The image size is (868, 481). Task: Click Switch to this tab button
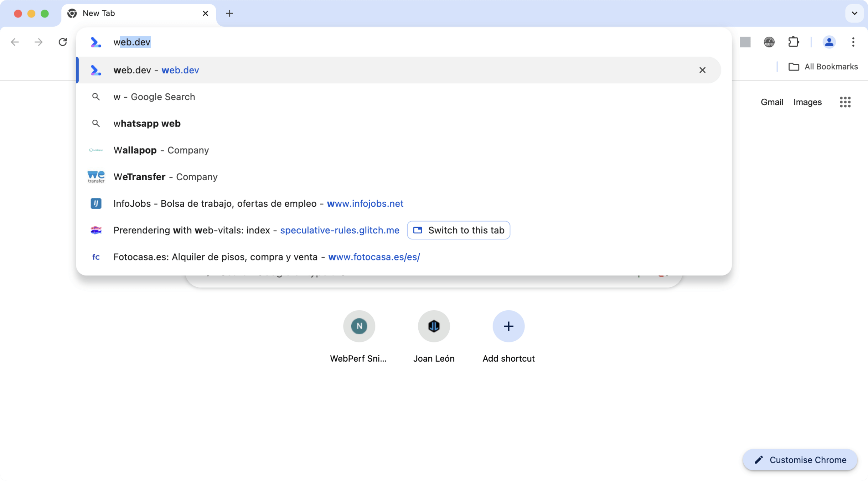pyautogui.click(x=459, y=230)
